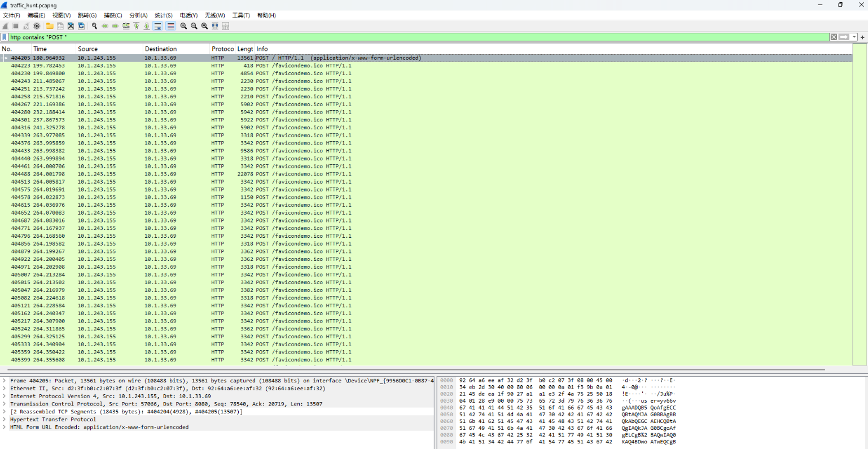The width and height of the screenshot is (868, 449).
Task: Open capture options gear icon
Action: pos(37,26)
